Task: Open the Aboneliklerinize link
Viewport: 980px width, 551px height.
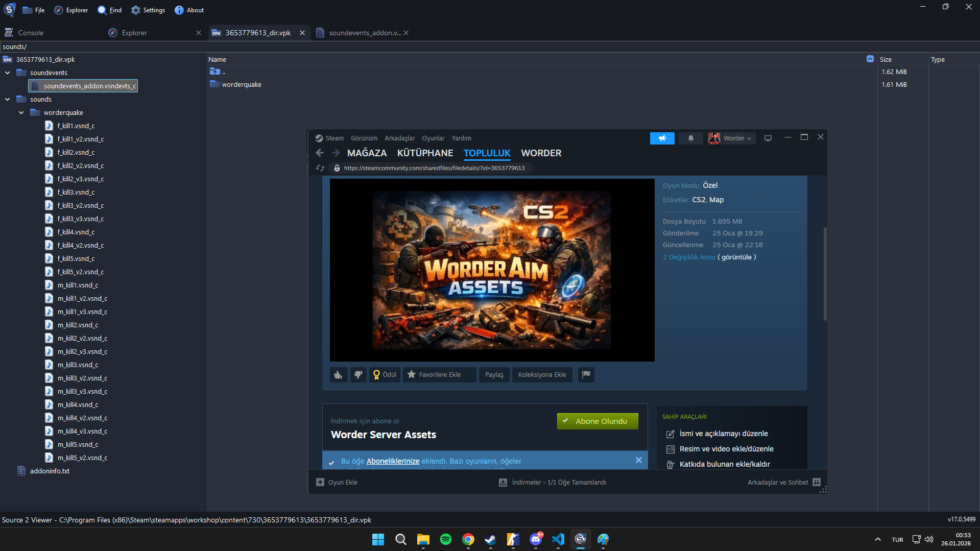Action: tap(393, 461)
